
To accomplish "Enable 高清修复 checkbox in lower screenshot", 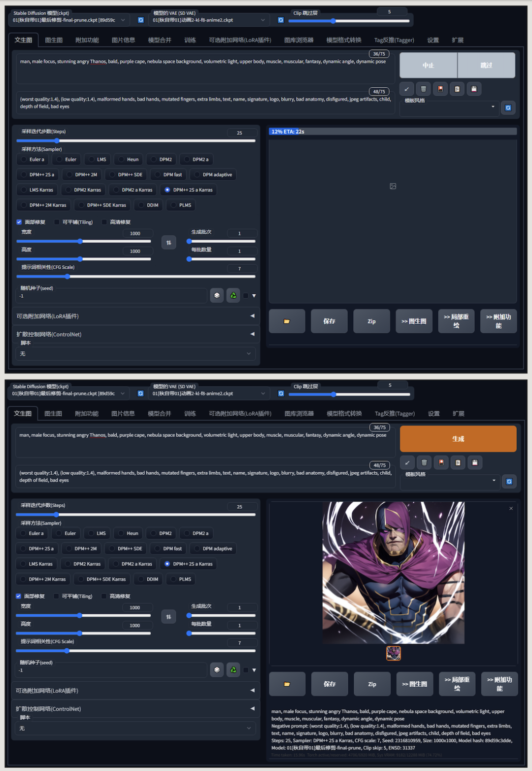I will pyautogui.click(x=104, y=596).
